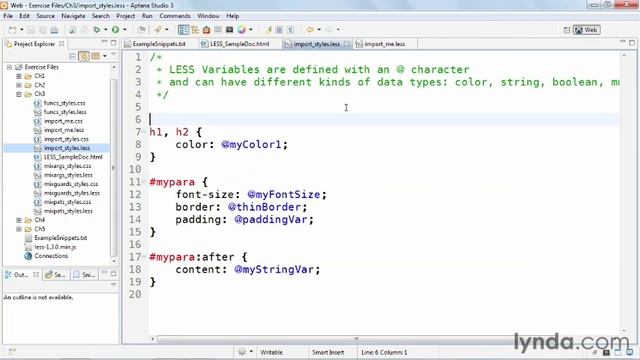
Task: Select LESS_SampleDoc.html in Project Explorer
Action: [x=73, y=157]
